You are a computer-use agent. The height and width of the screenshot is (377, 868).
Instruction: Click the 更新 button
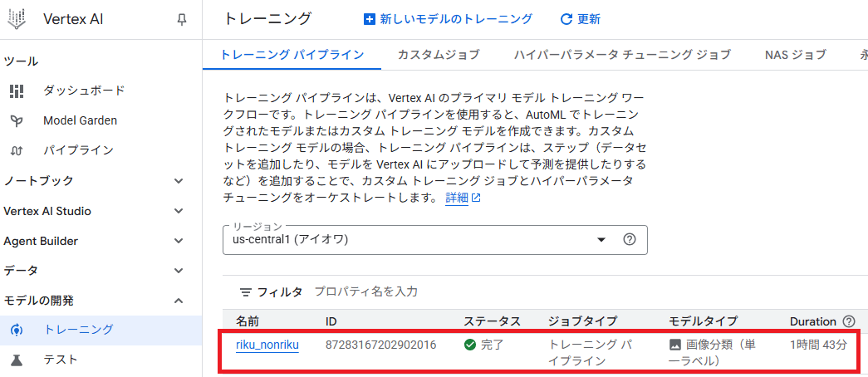581,19
